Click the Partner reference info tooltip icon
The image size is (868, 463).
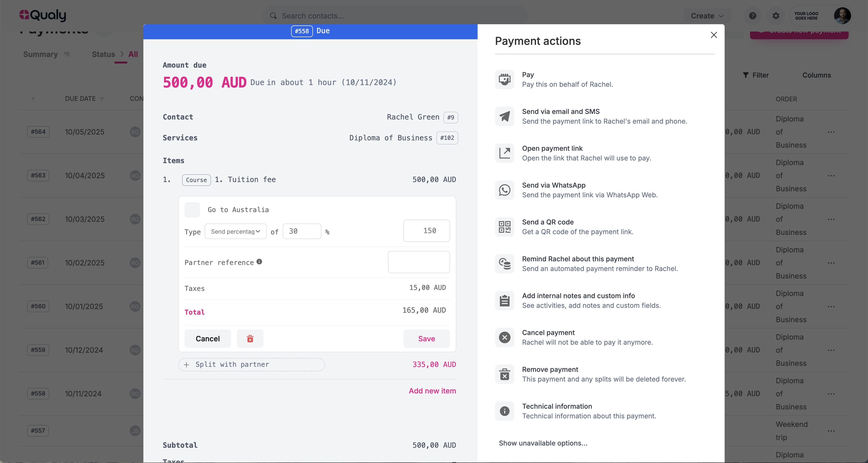pos(259,262)
